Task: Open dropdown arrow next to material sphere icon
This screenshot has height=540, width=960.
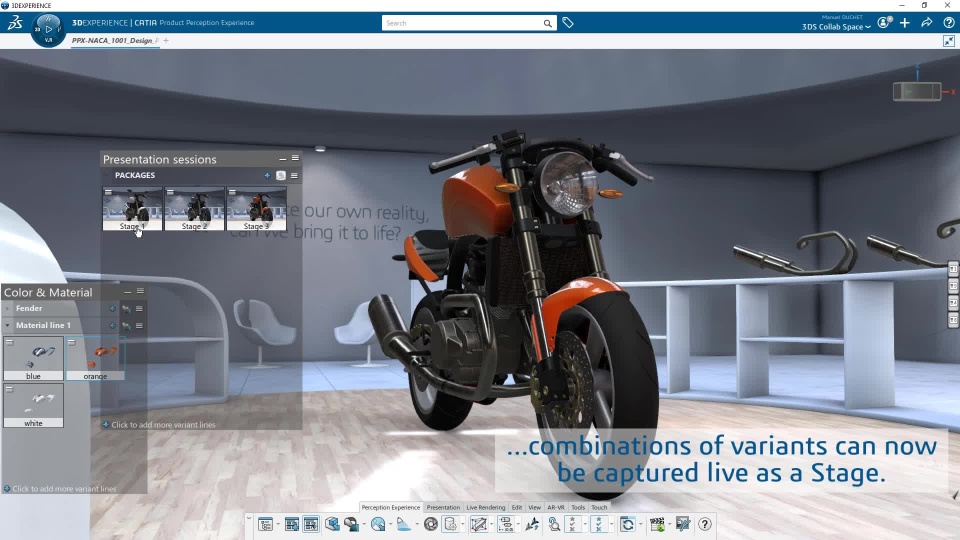Action: [364, 524]
